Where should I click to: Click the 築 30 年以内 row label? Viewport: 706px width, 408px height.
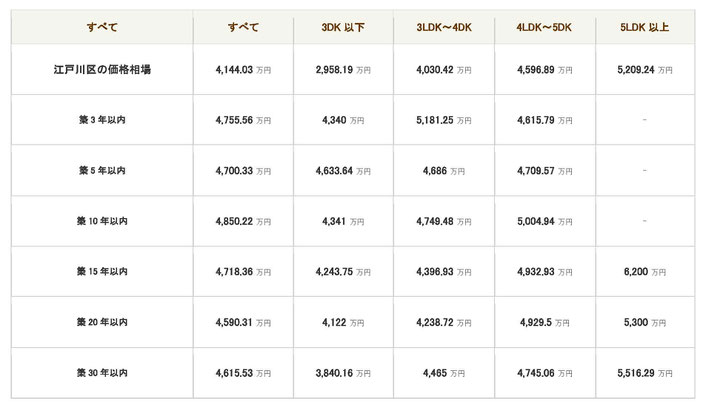[102, 373]
